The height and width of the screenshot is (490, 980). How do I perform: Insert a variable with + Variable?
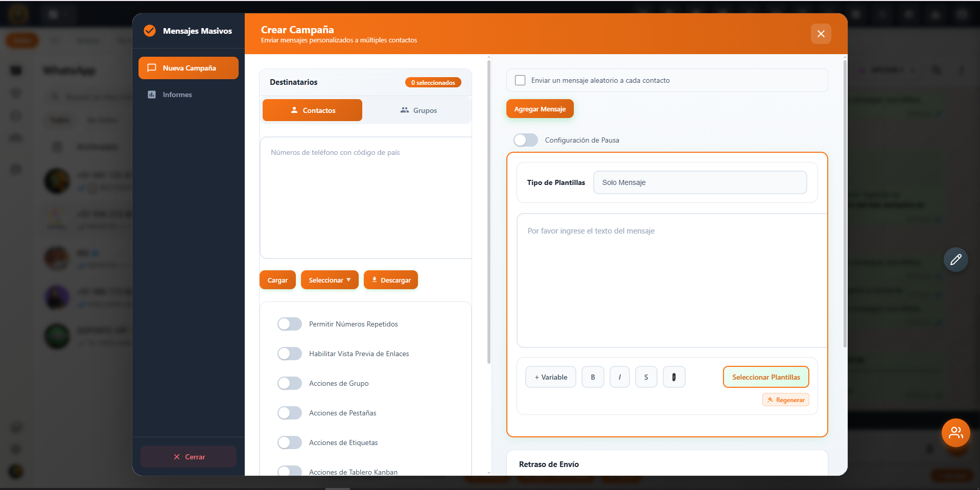point(550,377)
